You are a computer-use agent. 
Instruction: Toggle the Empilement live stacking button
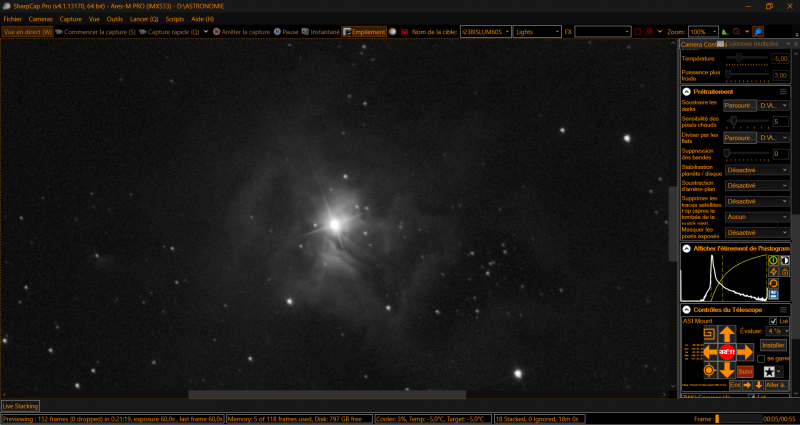tap(364, 31)
